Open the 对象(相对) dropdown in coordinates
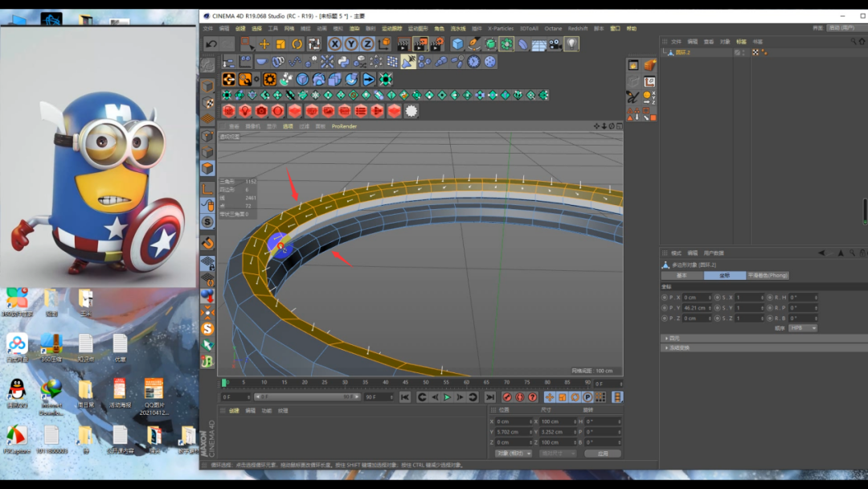868x489 pixels. pyautogui.click(x=513, y=454)
